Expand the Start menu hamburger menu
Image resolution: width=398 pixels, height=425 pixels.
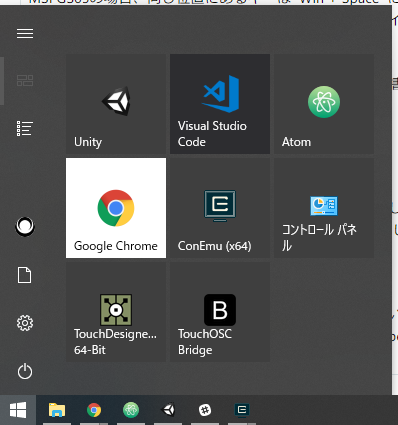tap(25, 33)
